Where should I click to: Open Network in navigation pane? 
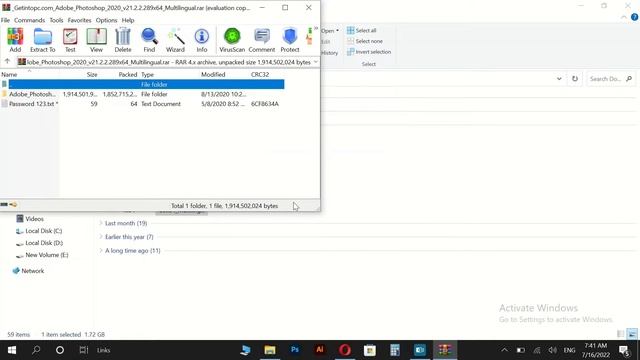[28, 271]
